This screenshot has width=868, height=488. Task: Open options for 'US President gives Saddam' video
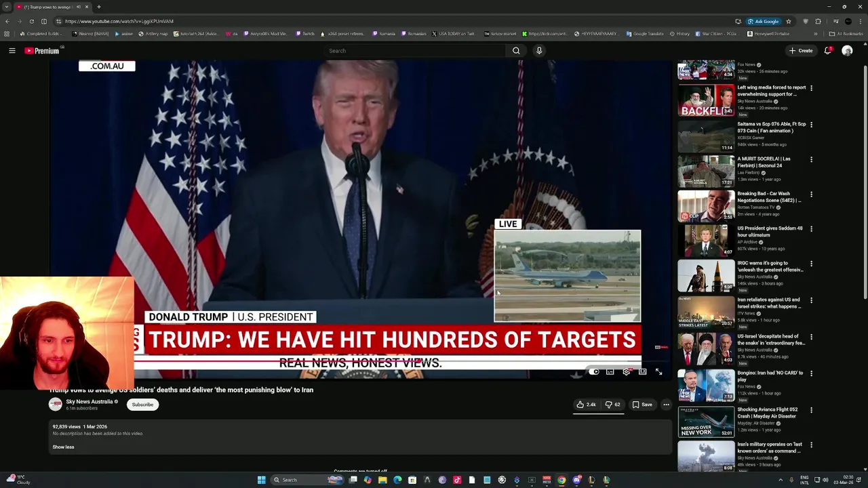coord(811,229)
